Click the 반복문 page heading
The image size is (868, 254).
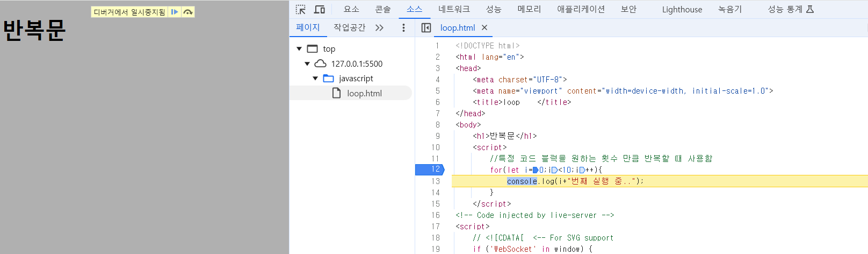click(34, 31)
